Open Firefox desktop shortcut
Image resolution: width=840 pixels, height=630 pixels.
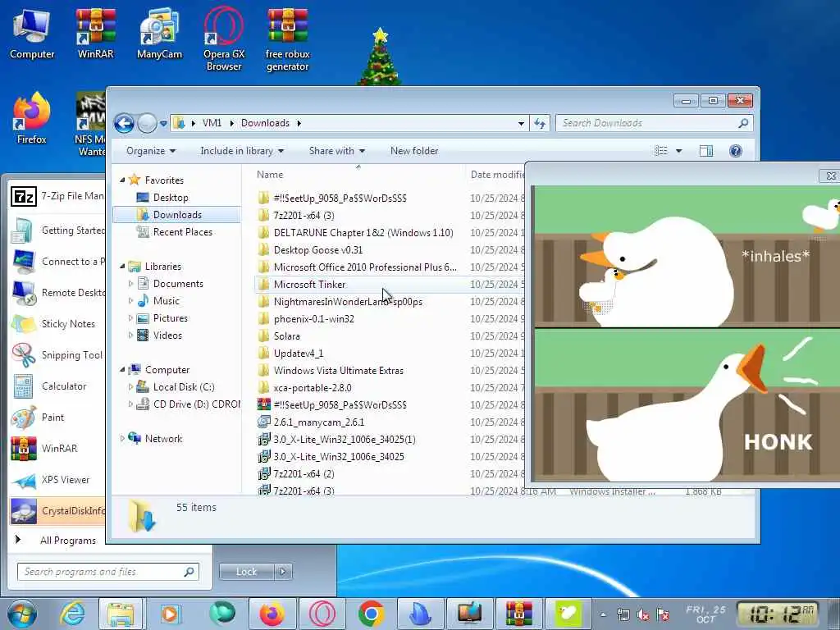(x=32, y=118)
